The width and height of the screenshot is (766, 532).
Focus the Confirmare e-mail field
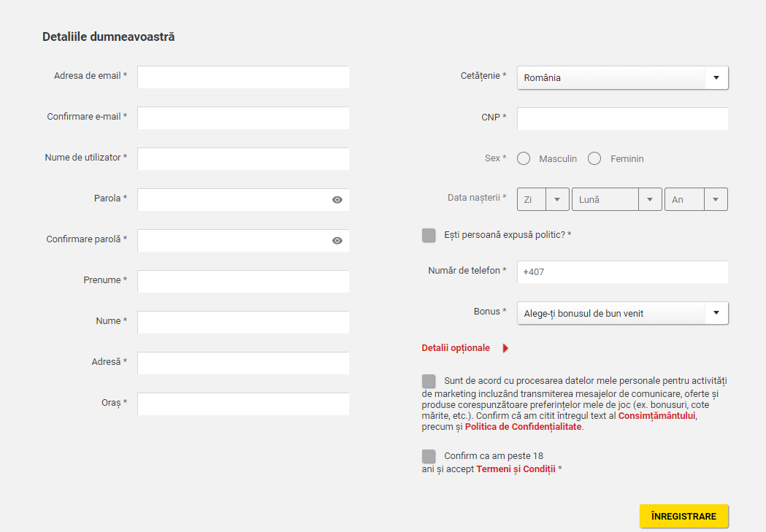(243, 118)
